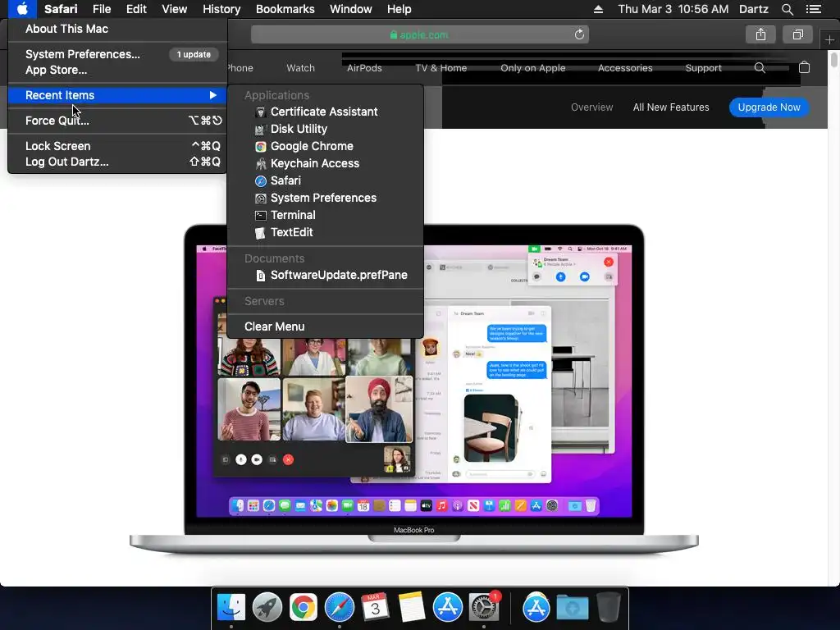Open the Overview link
The image size is (840, 630).
point(591,107)
